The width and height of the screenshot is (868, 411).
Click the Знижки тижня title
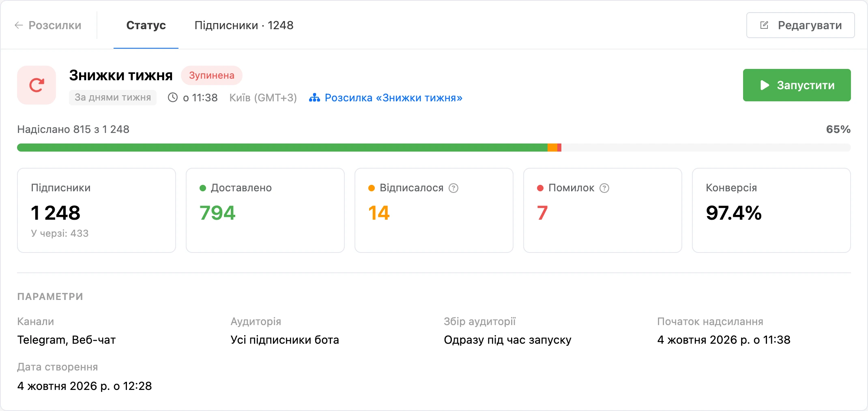coord(121,75)
